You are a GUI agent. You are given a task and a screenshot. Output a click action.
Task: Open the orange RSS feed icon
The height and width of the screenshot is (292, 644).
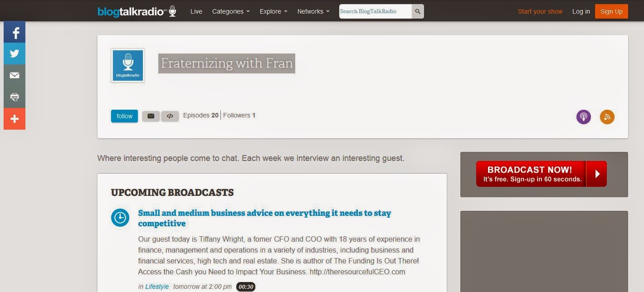[607, 117]
